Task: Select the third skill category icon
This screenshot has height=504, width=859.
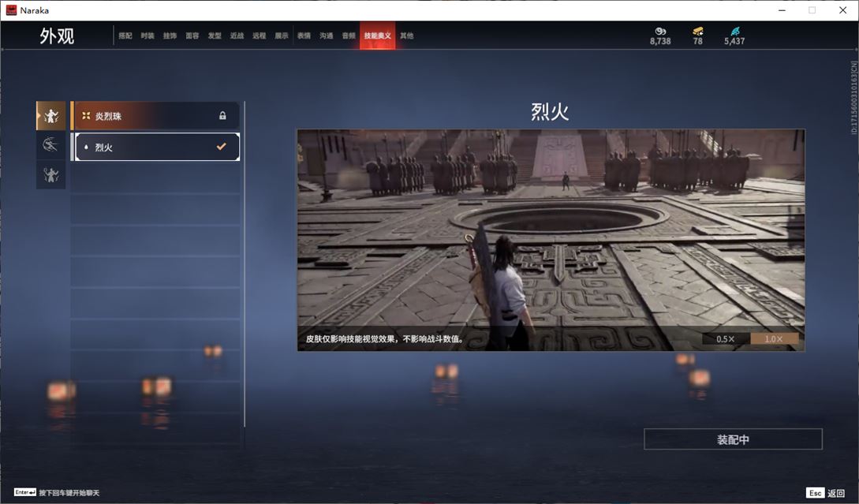Action: click(51, 175)
